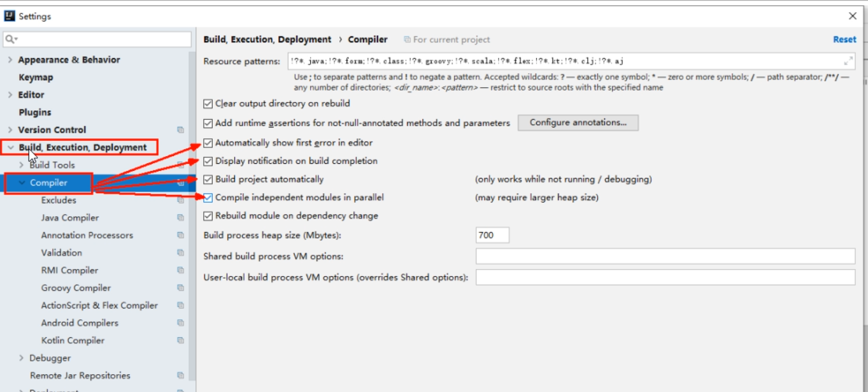
Task: Click the project-level icon beside Compiler
Action: 181,183
